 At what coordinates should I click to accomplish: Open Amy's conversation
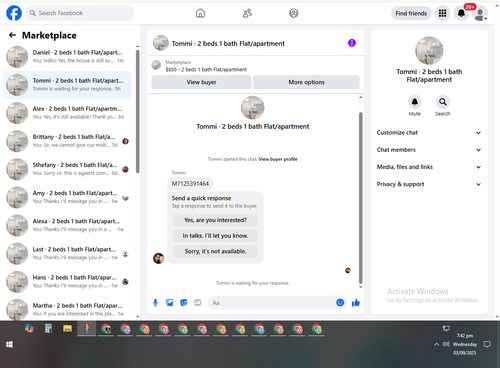[x=67, y=197]
